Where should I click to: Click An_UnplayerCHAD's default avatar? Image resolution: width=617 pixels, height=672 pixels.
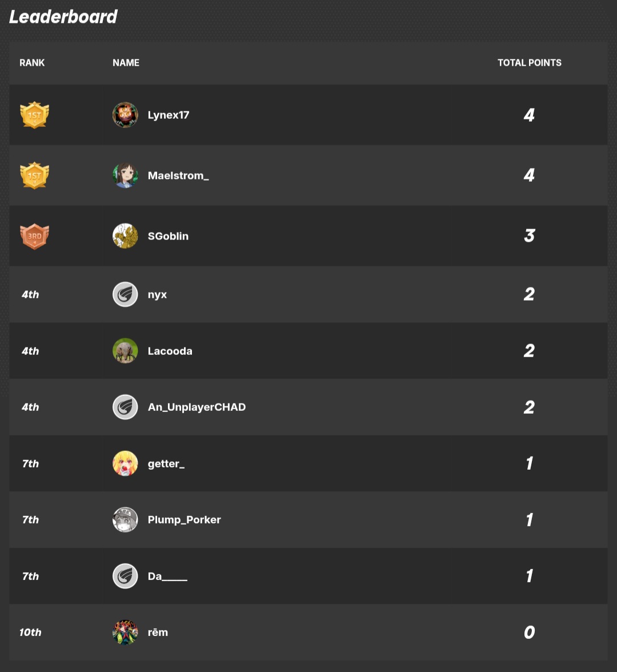125,407
